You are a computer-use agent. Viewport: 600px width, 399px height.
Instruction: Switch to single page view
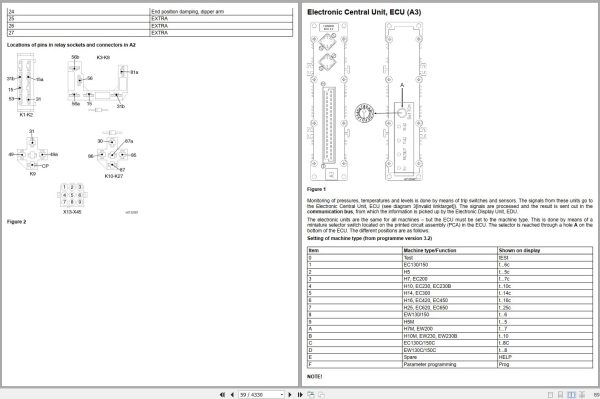click(550, 394)
